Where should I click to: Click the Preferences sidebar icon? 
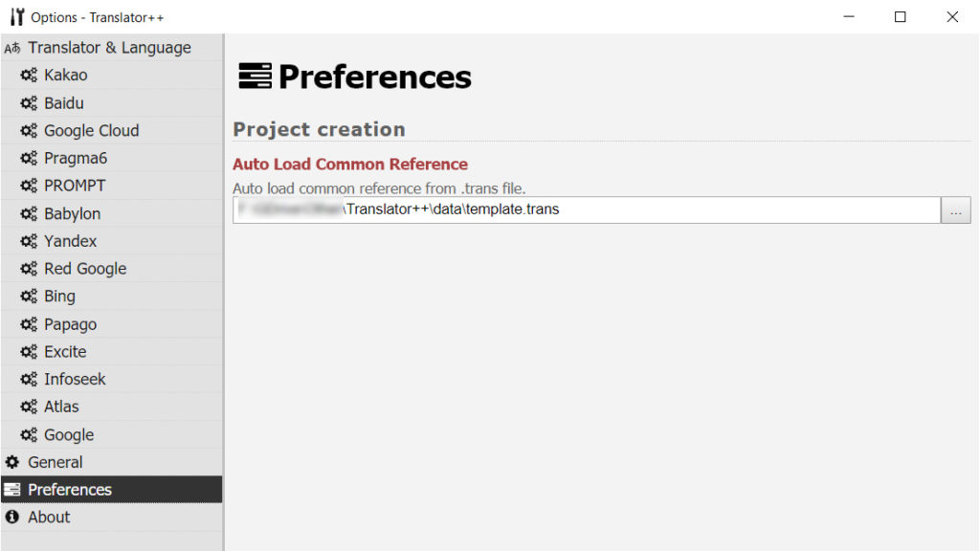tap(11, 490)
